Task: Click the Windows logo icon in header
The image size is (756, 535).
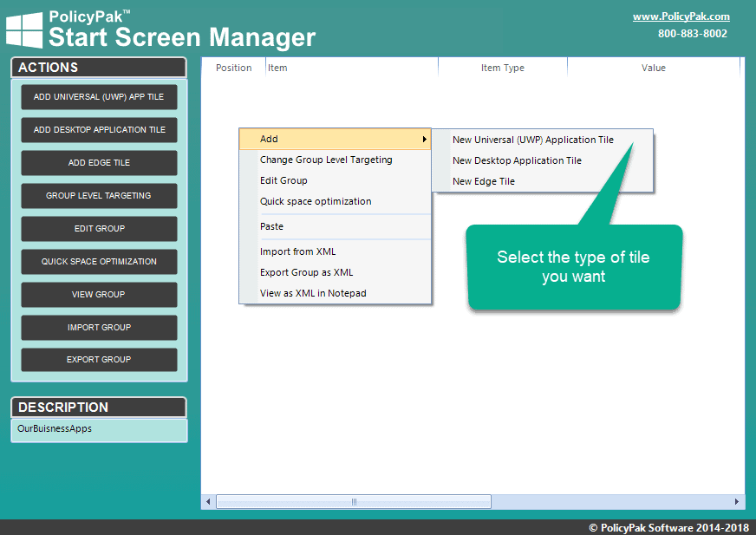Action: coord(24,30)
